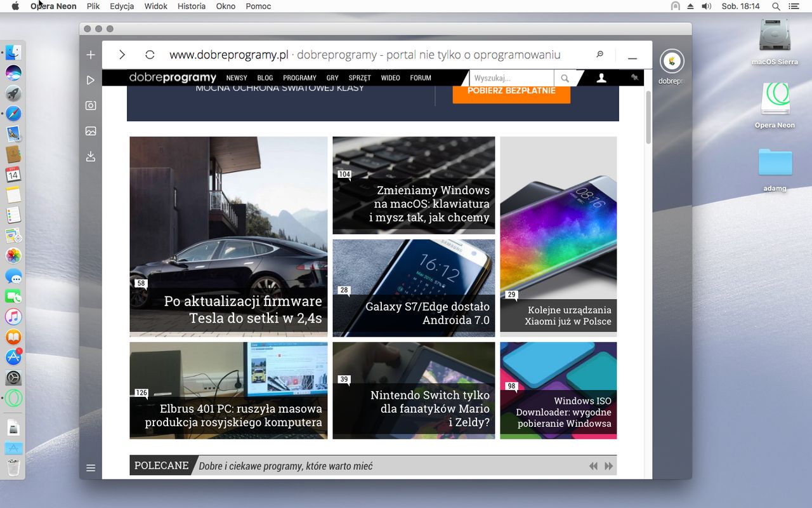Toggle the pin icon in the site navbar

pos(635,77)
